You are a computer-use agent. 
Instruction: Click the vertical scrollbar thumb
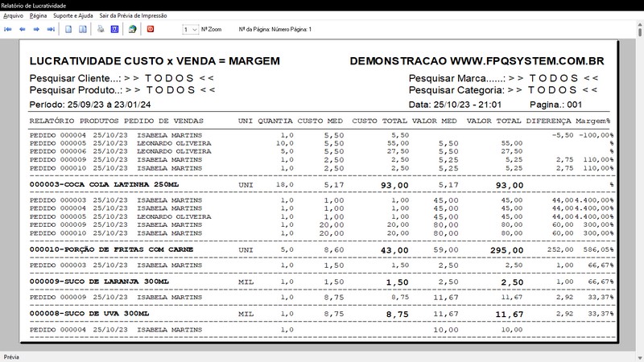pyautogui.click(x=640, y=32)
